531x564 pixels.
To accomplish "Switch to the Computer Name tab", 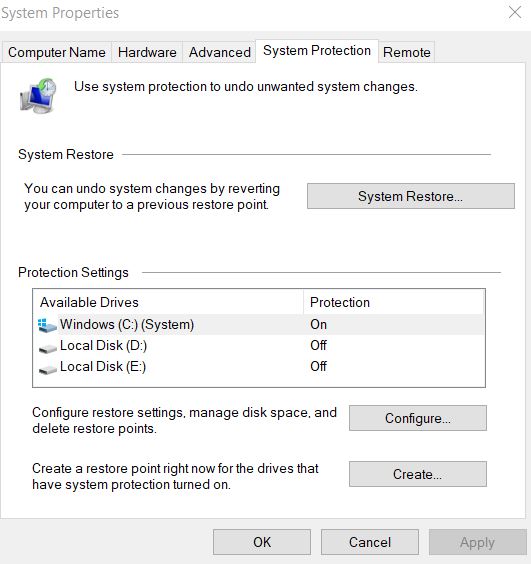I will pos(56,53).
